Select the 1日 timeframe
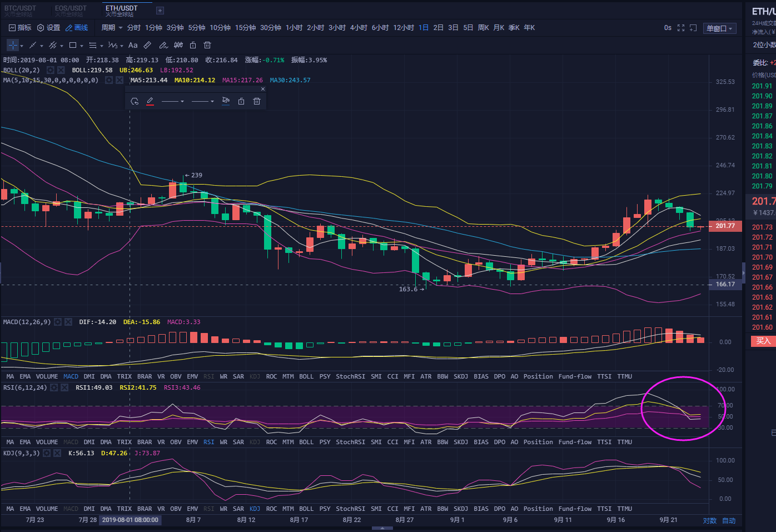This screenshot has width=776, height=532. click(x=424, y=28)
